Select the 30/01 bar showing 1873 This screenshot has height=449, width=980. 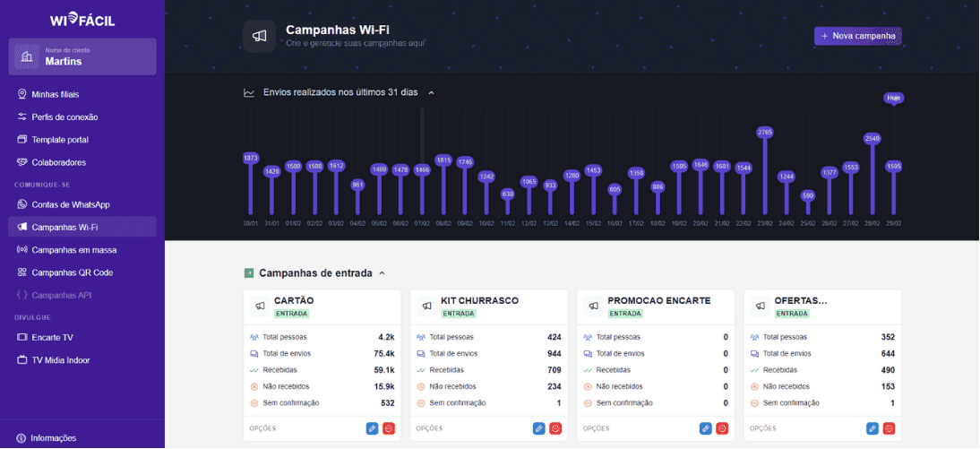pos(251,186)
